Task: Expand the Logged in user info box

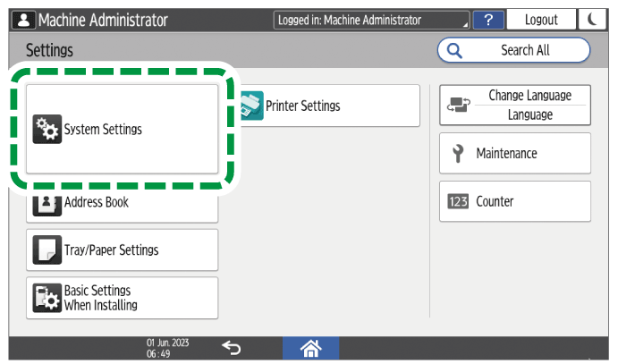Action: tap(371, 19)
